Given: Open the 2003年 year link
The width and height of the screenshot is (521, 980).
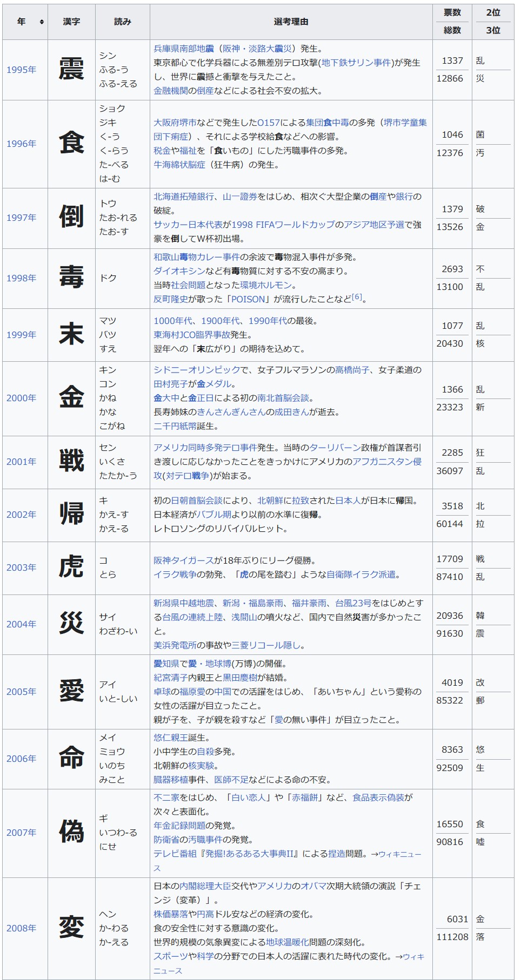Looking at the screenshot, I should 22,567.
